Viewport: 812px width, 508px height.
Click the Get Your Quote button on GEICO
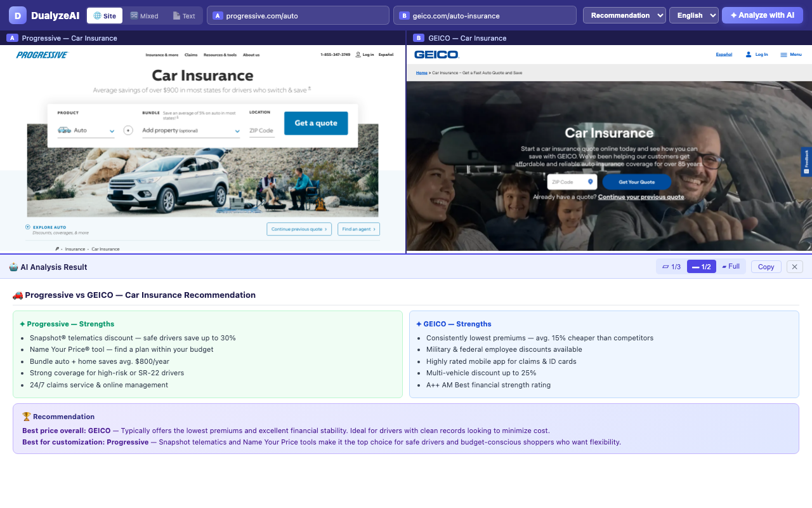pyautogui.click(x=637, y=182)
